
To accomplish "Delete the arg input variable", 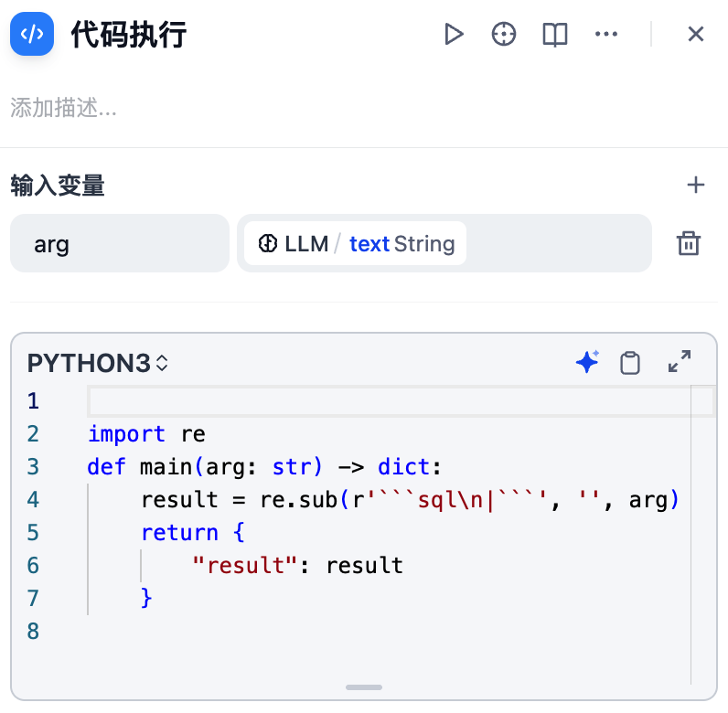I will (688, 243).
